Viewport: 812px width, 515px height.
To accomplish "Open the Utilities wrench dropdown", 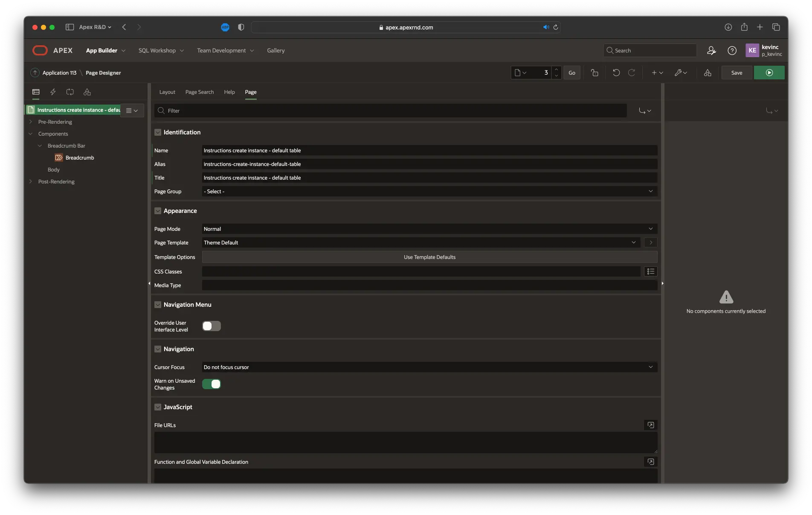I will coord(681,73).
